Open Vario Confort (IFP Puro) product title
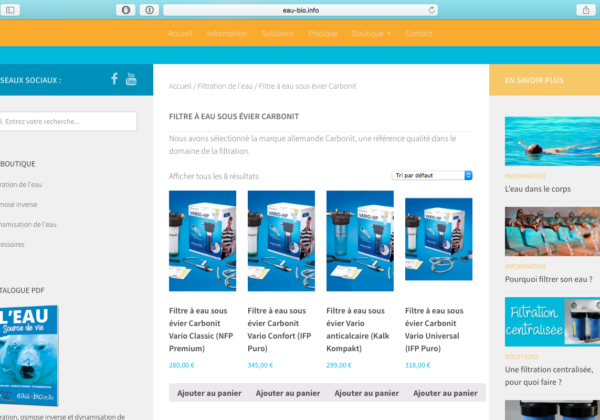The height and width of the screenshot is (420, 600). [279, 329]
